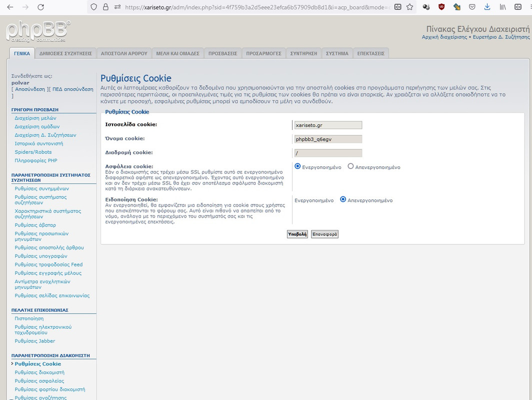Open the Ιστορικό συντονιστή link
The height and width of the screenshot is (400, 532).
38,143
